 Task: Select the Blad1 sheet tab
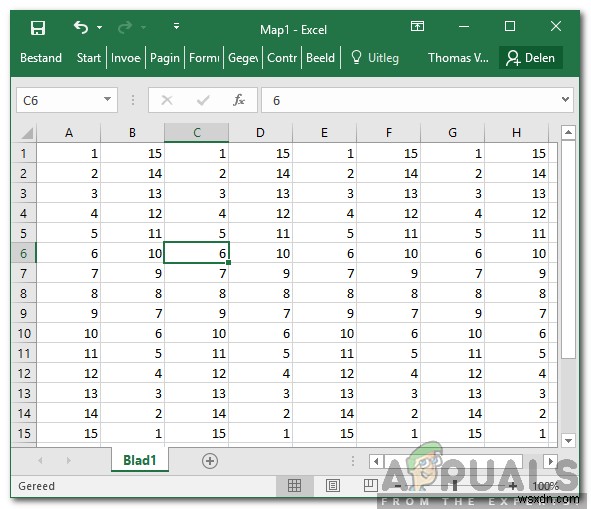139,460
